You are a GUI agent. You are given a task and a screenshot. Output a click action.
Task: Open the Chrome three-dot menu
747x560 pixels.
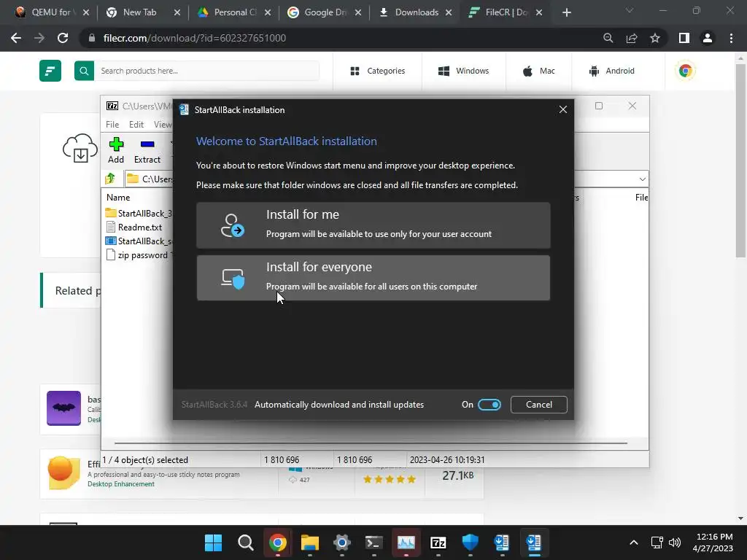(731, 38)
